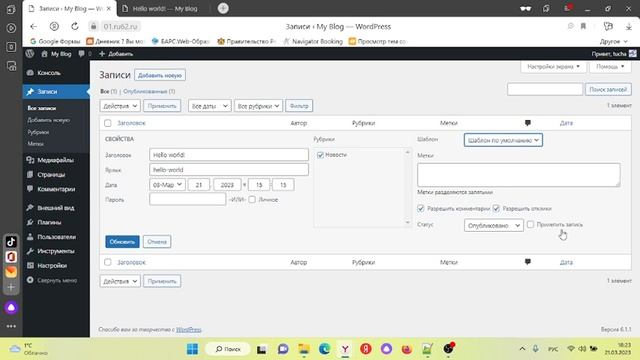Click the Метки tags text area
Viewport: 640px width, 360px height.
[x=519, y=175]
